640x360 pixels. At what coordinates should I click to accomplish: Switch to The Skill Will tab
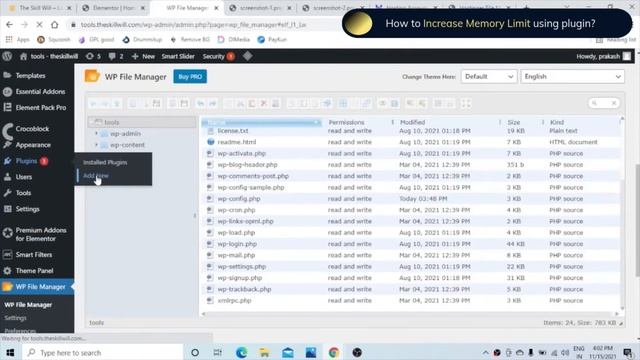[40, 8]
